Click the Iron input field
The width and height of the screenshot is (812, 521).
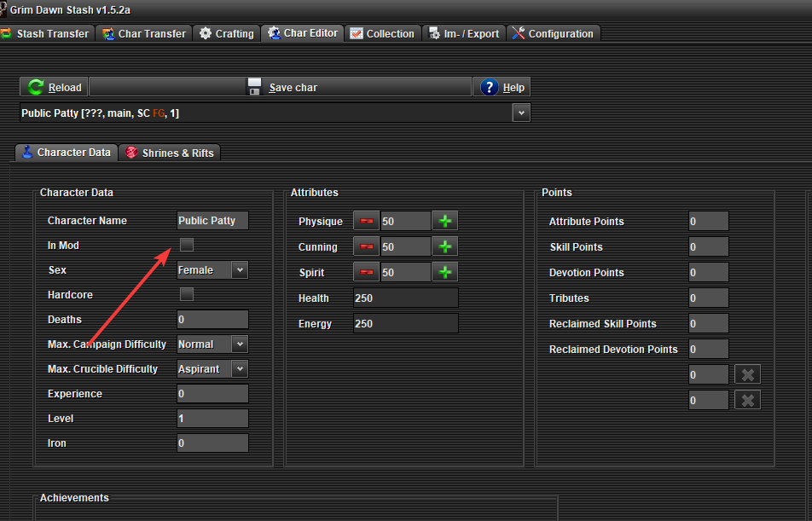(212, 443)
